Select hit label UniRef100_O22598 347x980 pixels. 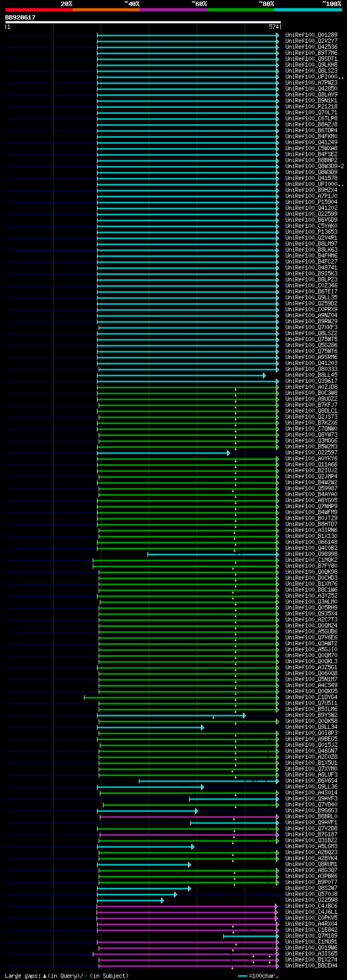(311, 900)
